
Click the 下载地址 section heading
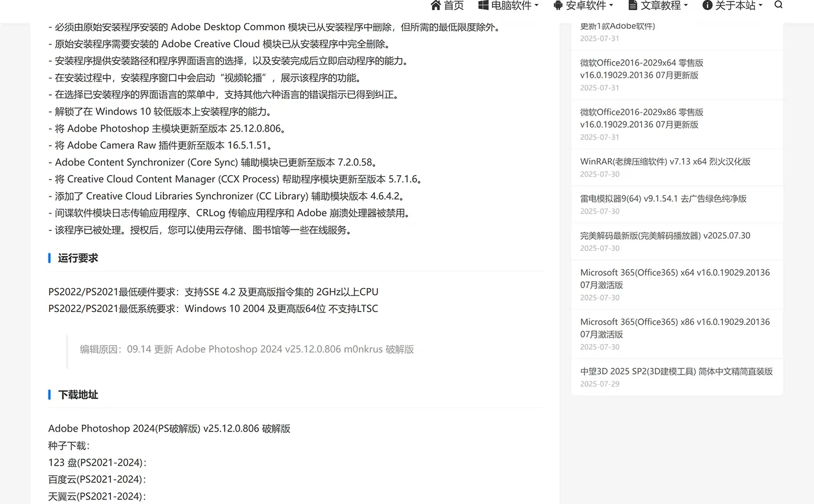pos(78,394)
